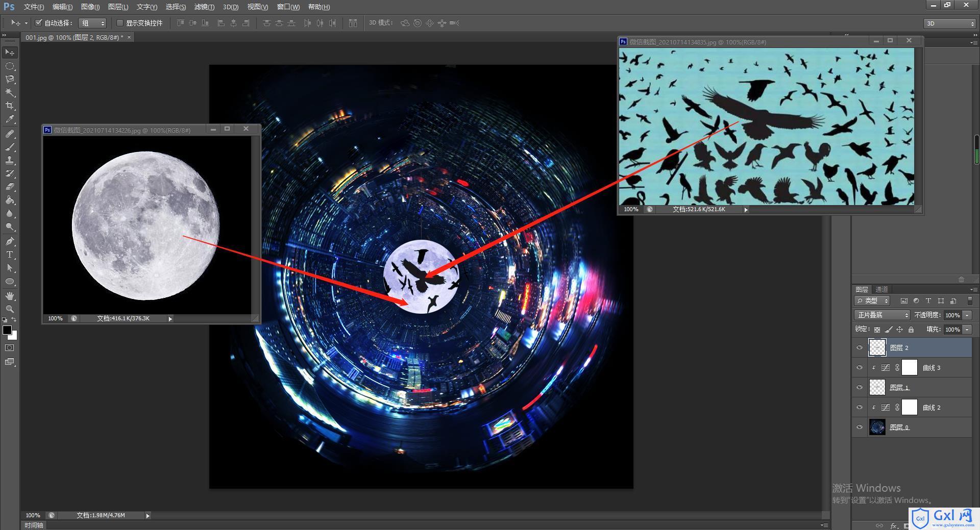Toggle visibility of 图层 1
The width and height of the screenshot is (980, 530).
coord(860,388)
